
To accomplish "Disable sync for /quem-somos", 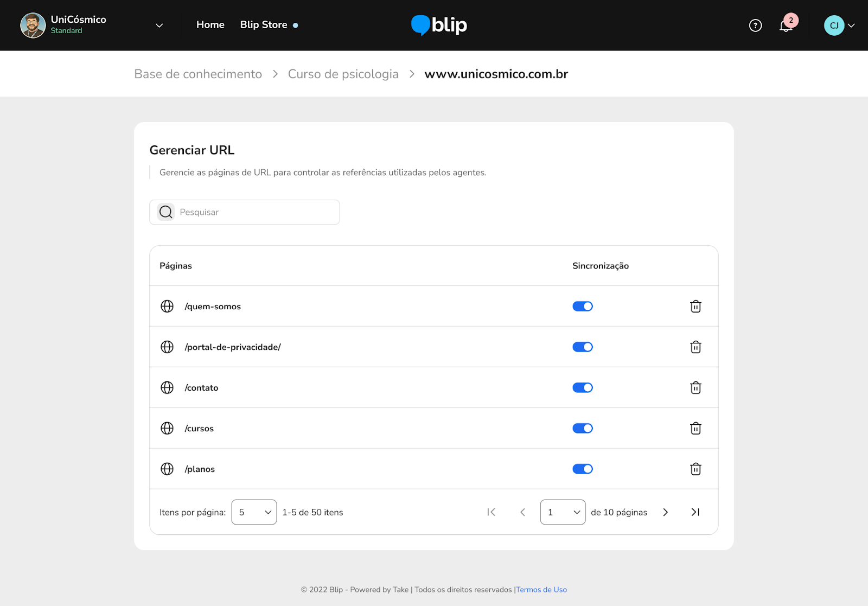I will (x=583, y=307).
